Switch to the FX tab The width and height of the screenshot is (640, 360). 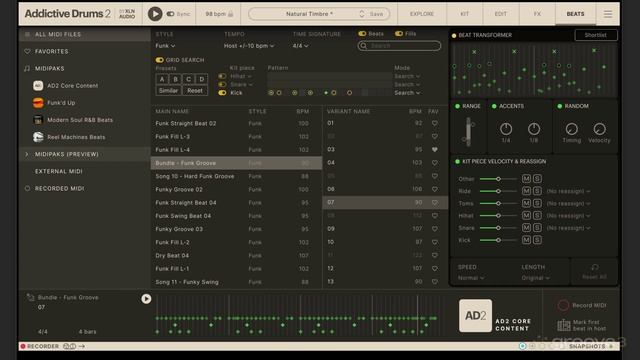tap(537, 14)
